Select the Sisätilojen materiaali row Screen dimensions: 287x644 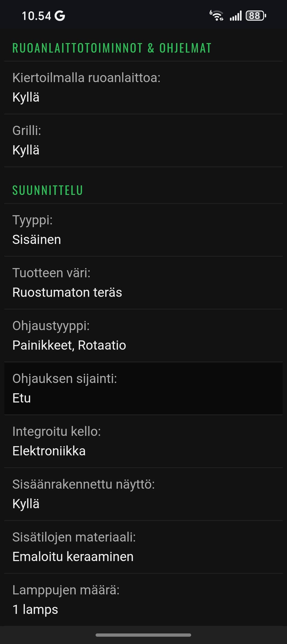(143, 547)
